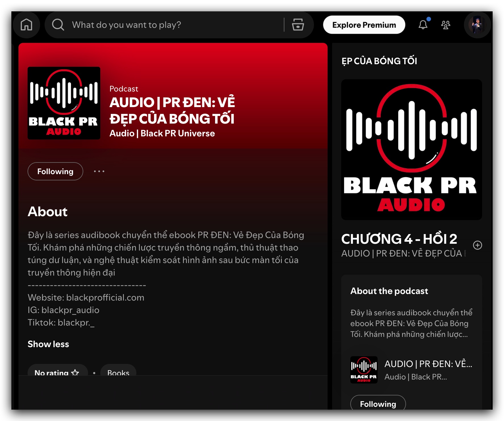Open large Black PR Audio episode artwork
504x421 pixels.
click(x=411, y=150)
